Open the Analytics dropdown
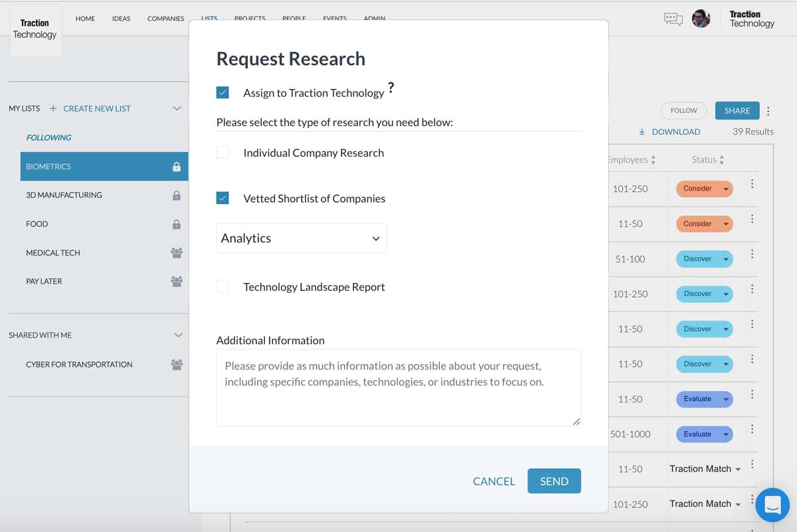 point(302,238)
